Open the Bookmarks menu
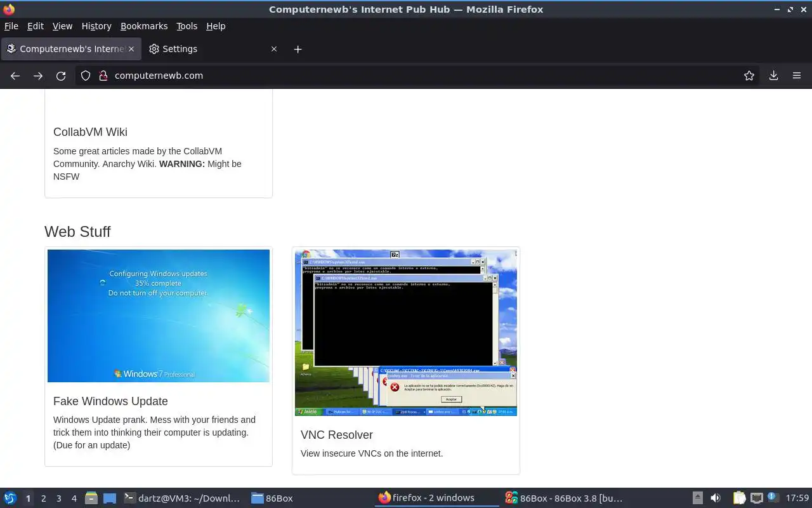This screenshot has width=812, height=508. tap(144, 26)
